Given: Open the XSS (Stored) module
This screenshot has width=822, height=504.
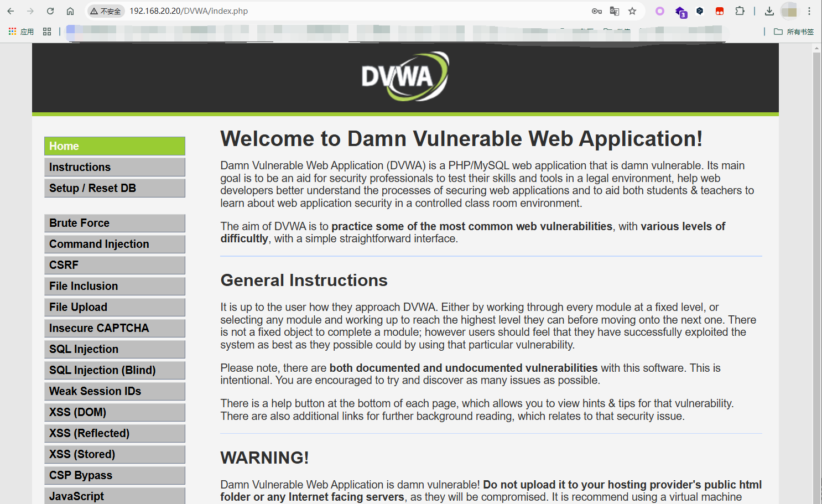Looking at the screenshot, I should 115,454.
